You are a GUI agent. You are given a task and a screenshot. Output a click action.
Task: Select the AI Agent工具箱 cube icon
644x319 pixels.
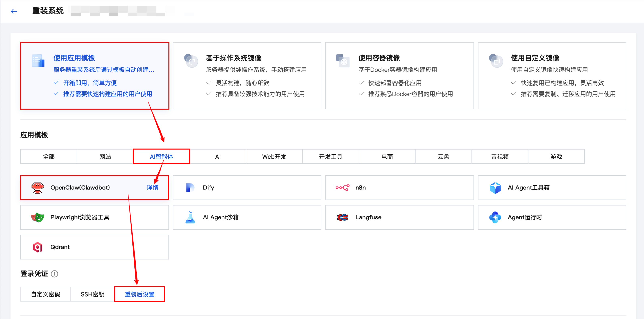(495, 188)
